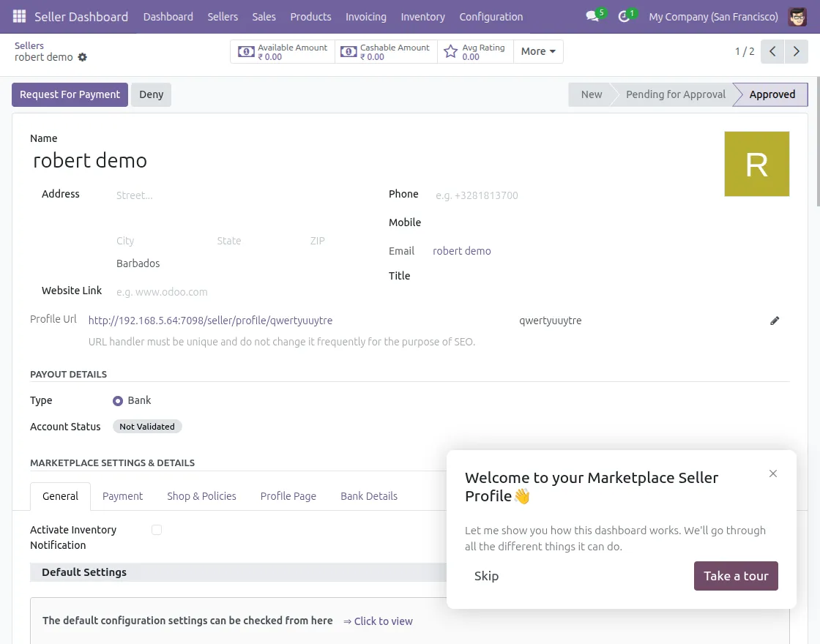This screenshot has height=644, width=820.
Task: Open the Configuration menu
Action: pyautogui.click(x=491, y=16)
